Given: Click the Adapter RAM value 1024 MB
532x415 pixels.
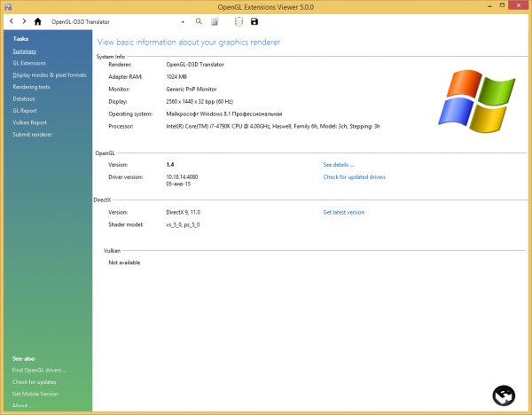Looking at the screenshot, I should tap(176, 76).
